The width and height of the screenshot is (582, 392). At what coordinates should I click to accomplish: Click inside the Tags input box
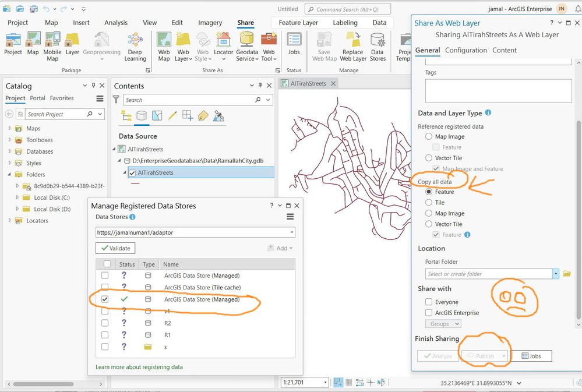click(x=498, y=91)
